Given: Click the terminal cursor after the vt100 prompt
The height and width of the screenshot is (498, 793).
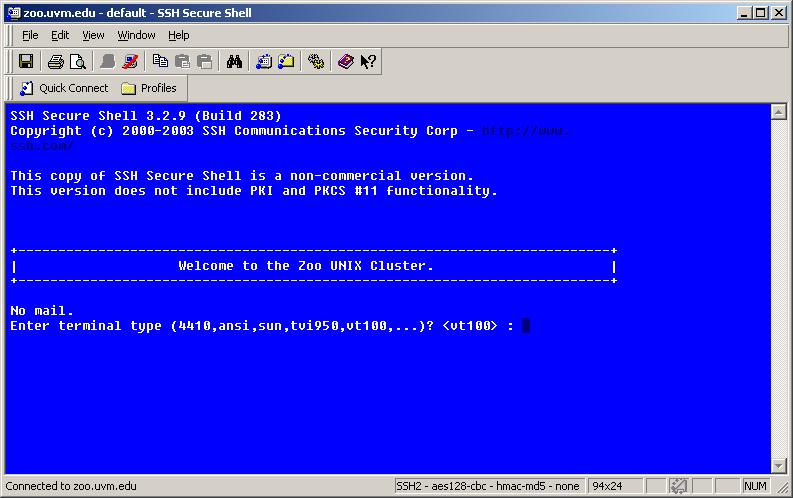Looking at the screenshot, I should pos(525,326).
